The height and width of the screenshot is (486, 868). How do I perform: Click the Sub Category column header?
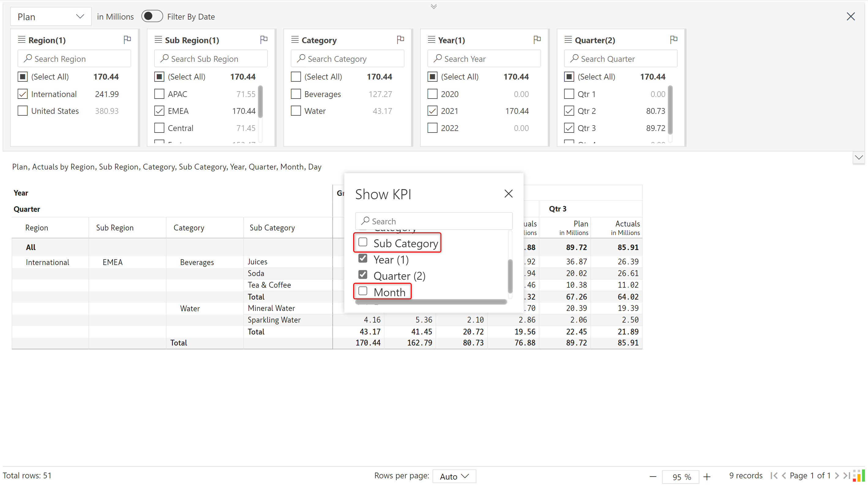click(272, 228)
